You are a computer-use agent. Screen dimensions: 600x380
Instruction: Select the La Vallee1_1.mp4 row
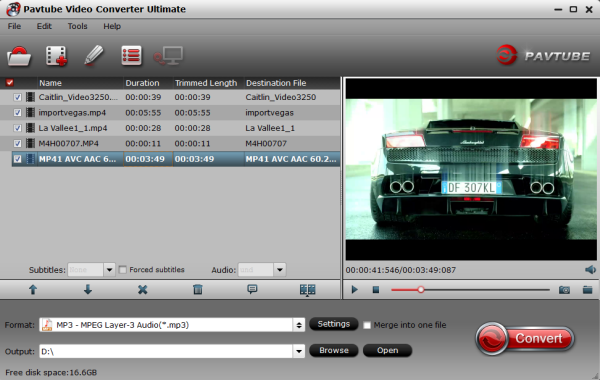click(170, 128)
